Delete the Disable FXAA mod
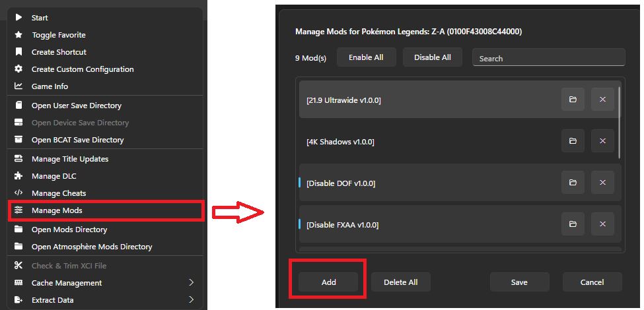Screen dimensions: 644x310 click(x=602, y=224)
